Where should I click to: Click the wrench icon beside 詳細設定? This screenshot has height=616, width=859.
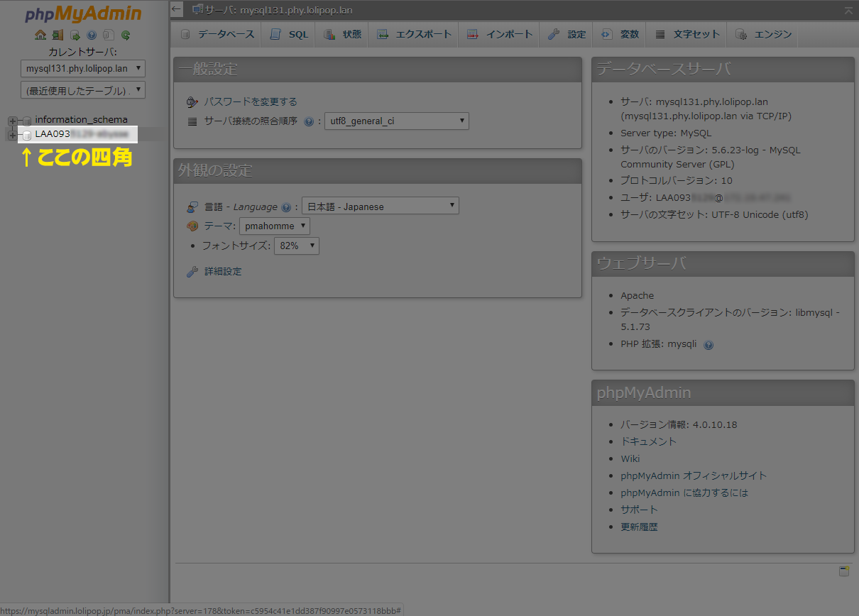[x=192, y=272]
